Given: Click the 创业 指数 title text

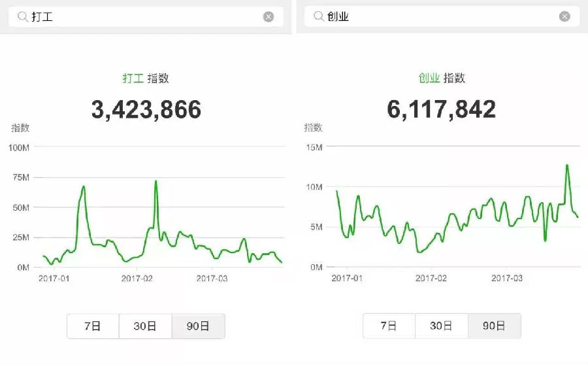Looking at the screenshot, I should 442,78.
